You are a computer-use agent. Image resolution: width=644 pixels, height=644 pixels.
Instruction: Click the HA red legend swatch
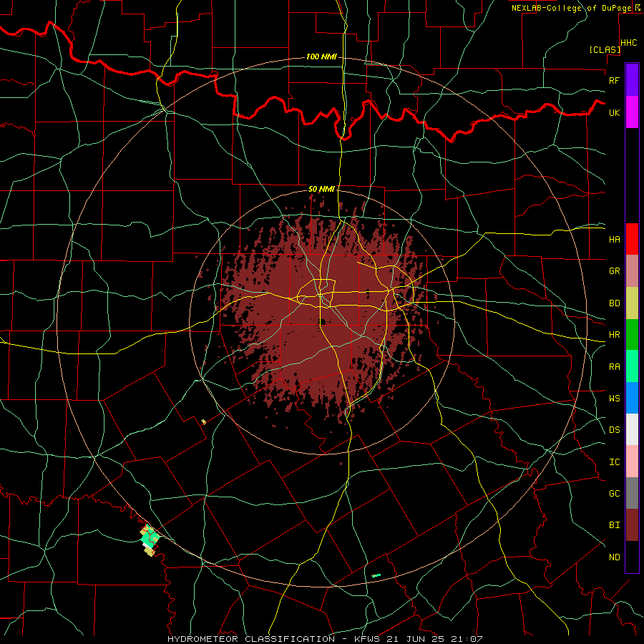tap(632, 239)
